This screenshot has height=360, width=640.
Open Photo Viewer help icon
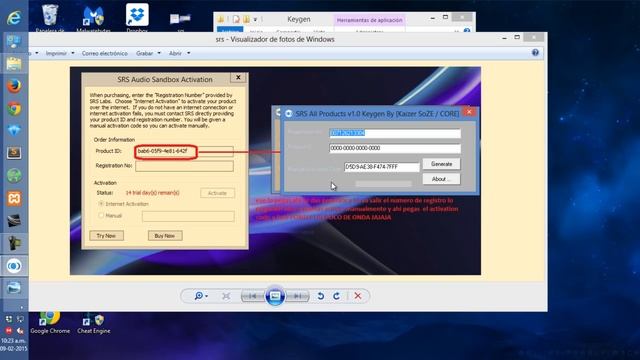(535, 53)
